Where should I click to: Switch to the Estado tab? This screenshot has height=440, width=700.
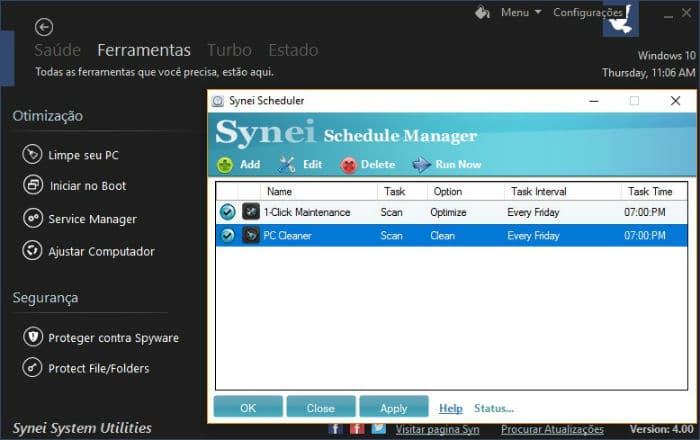click(293, 50)
